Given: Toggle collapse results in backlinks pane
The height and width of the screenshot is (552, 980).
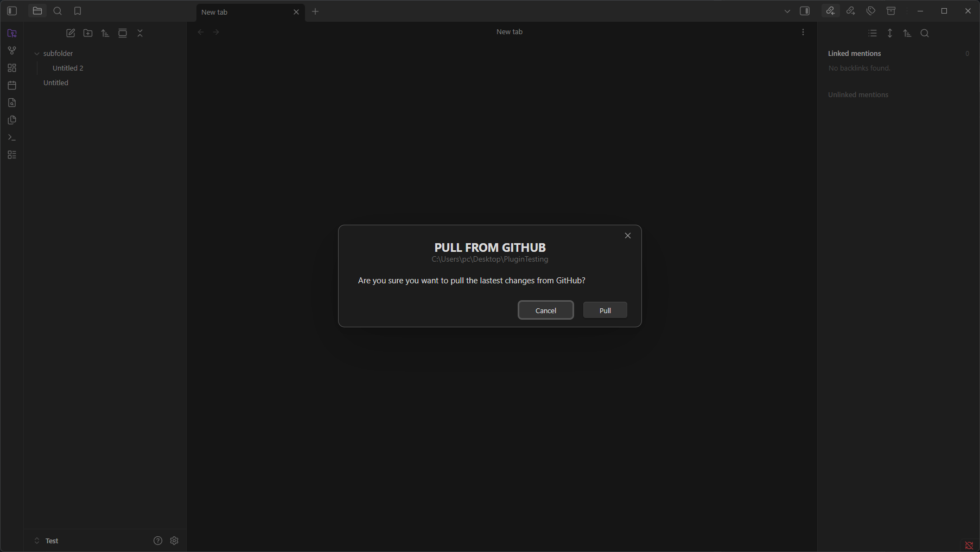Looking at the screenshot, I should click(x=873, y=33).
